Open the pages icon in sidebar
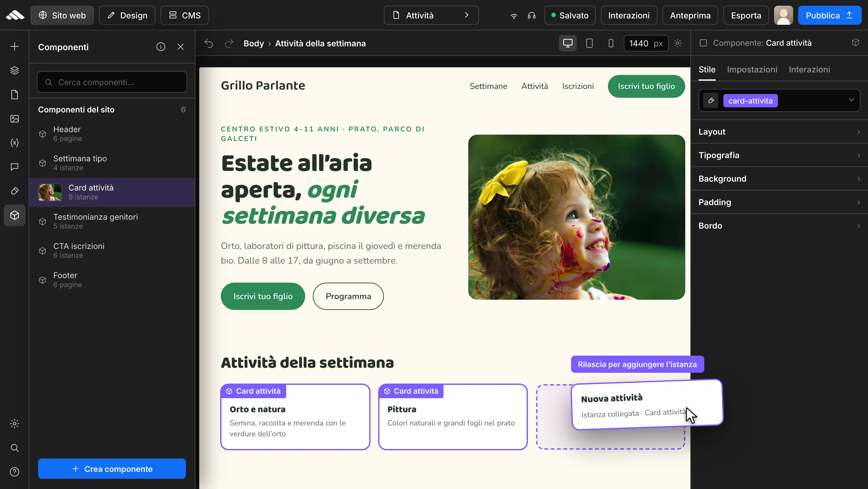Screen dimensions: 868x489 (15, 95)
